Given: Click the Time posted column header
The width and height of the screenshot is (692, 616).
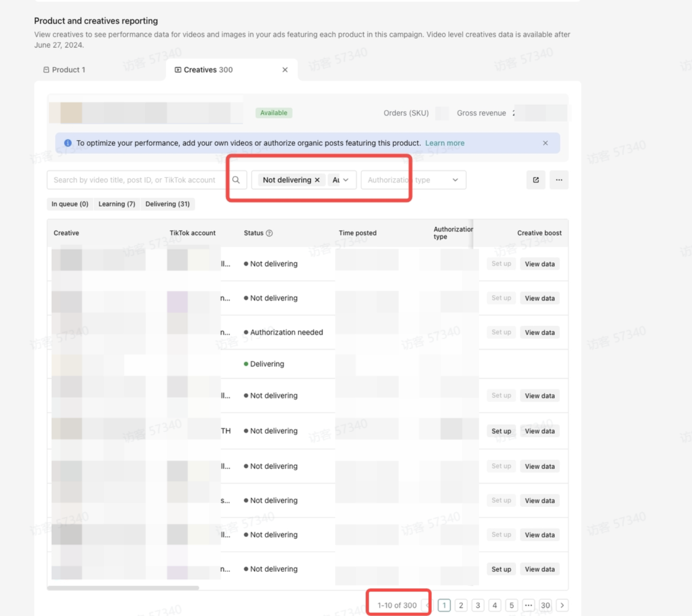Looking at the screenshot, I should 358,233.
